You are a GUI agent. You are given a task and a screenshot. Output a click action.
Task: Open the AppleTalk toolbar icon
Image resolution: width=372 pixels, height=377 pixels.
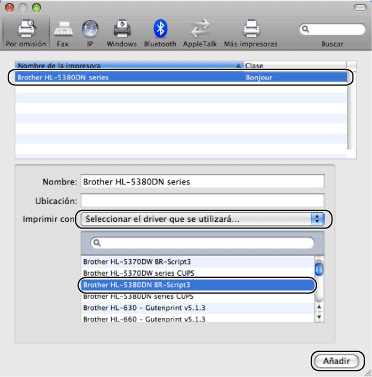point(200,33)
